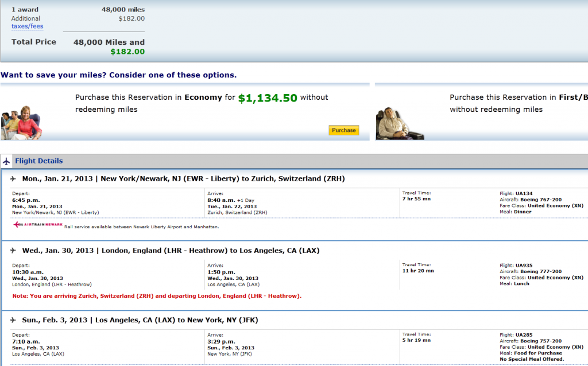Click the '+1 Day' arrival indicator
The width and height of the screenshot is (588, 366).
coord(246,201)
